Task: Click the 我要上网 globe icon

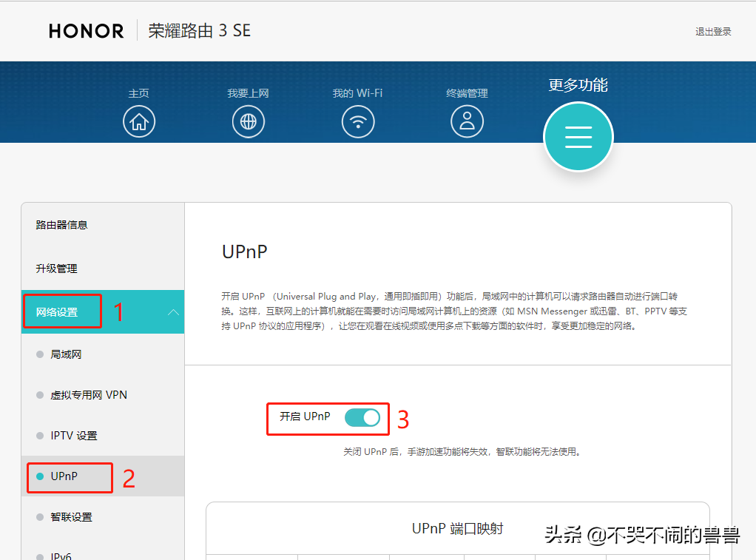Action: 248,121
